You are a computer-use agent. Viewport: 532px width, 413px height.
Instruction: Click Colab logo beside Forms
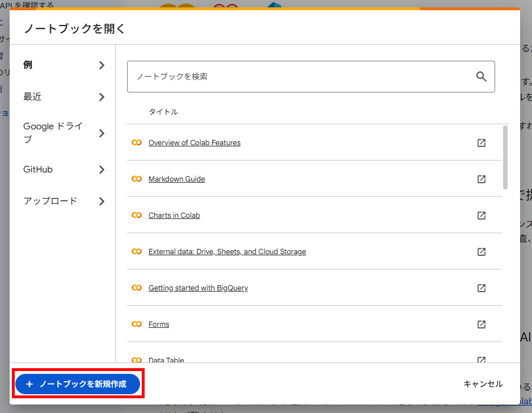pyautogui.click(x=136, y=324)
